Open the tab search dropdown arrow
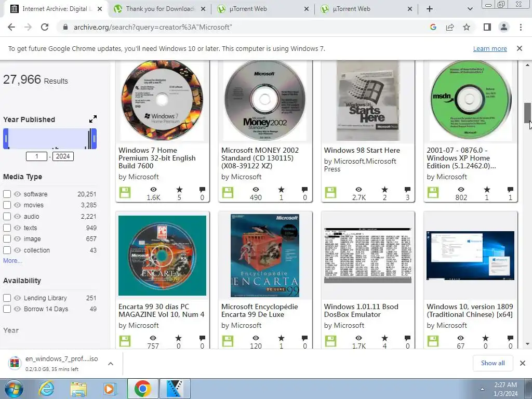532x399 pixels. click(x=470, y=9)
